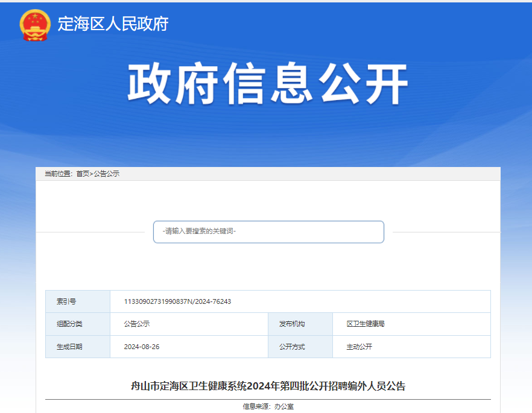Go to 首页 in the breadcrumb

83,174
